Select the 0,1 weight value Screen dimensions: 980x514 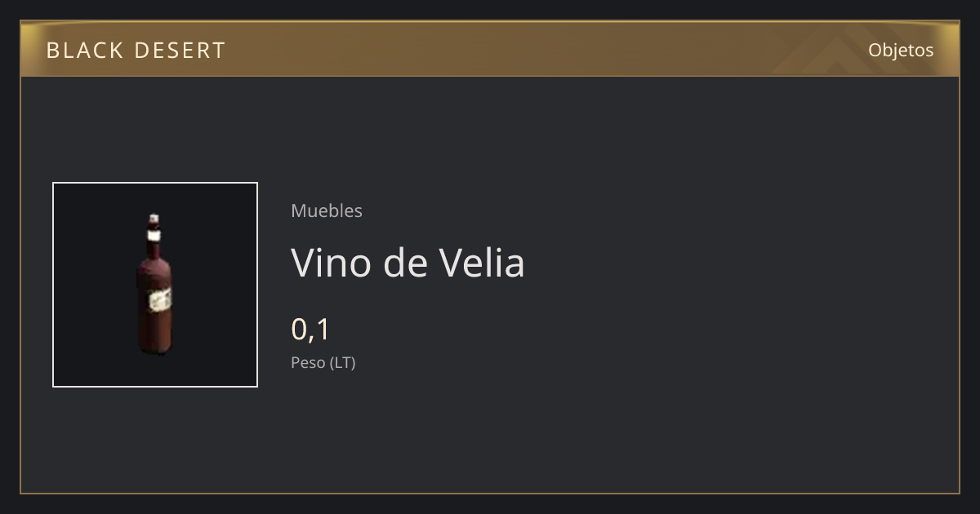click(310, 330)
